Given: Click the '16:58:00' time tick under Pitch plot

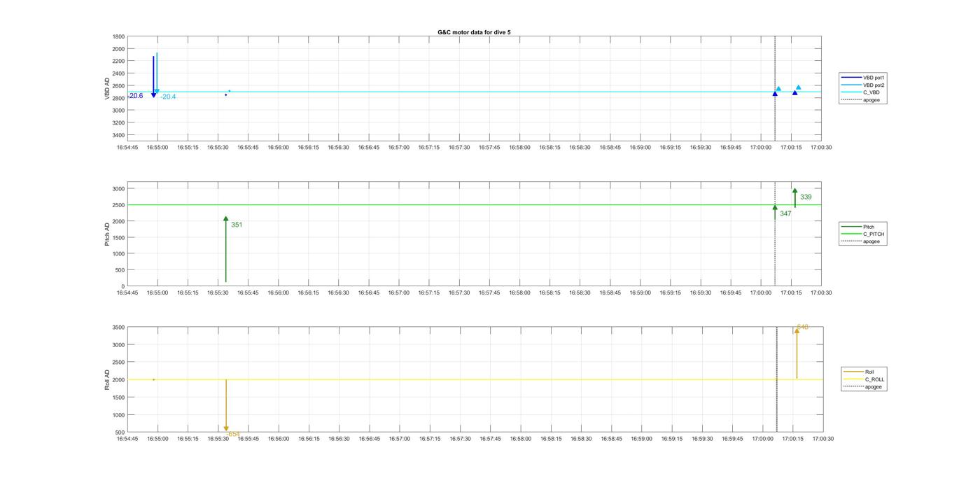Looking at the screenshot, I should [x=519, y=293].
